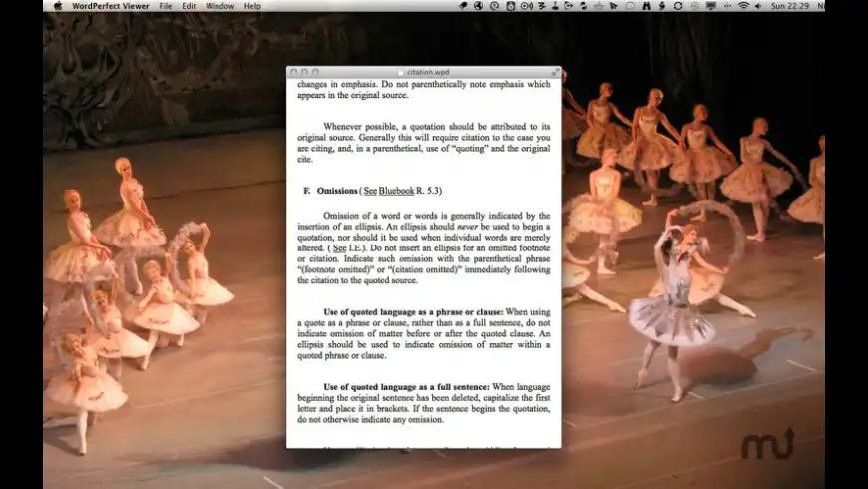Open the Edit menu
This screenshot has height=489, width=868.
click(x=189, y=6)
